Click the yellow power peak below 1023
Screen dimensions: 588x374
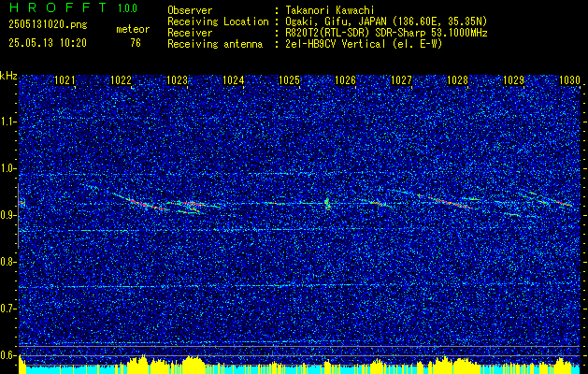[x=192, y=364]
